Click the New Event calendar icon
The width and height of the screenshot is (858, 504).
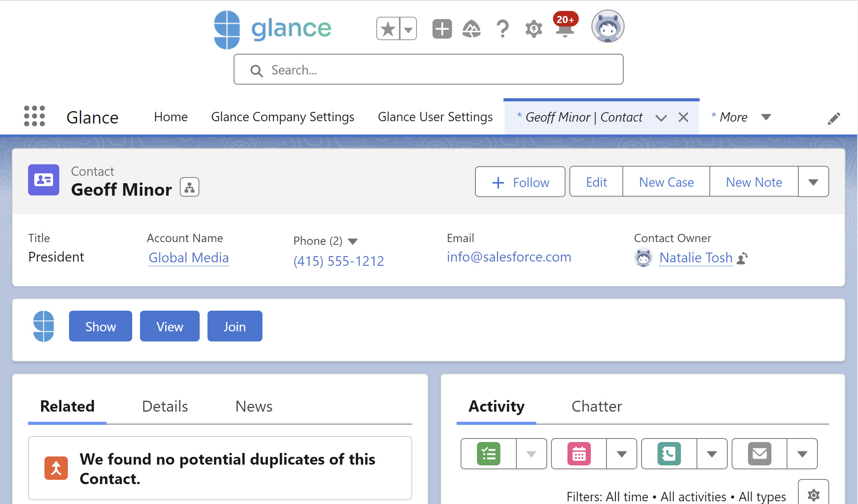pos(579,454)
